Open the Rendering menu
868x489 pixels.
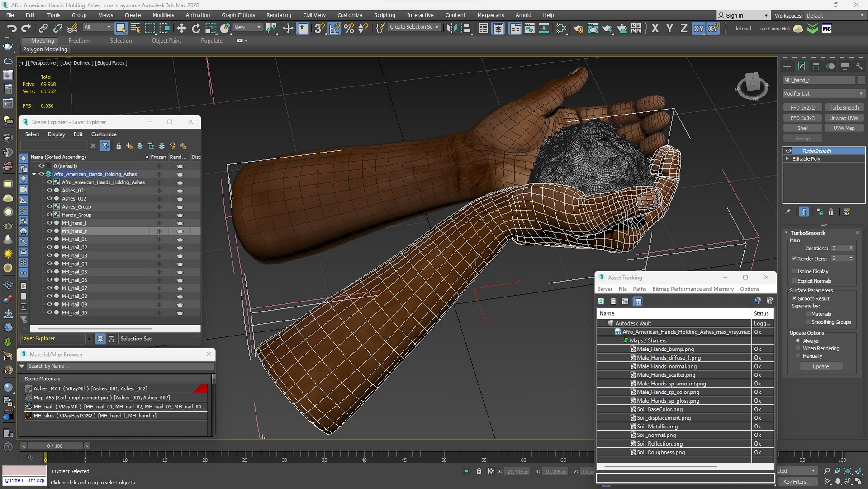(279, 15)
